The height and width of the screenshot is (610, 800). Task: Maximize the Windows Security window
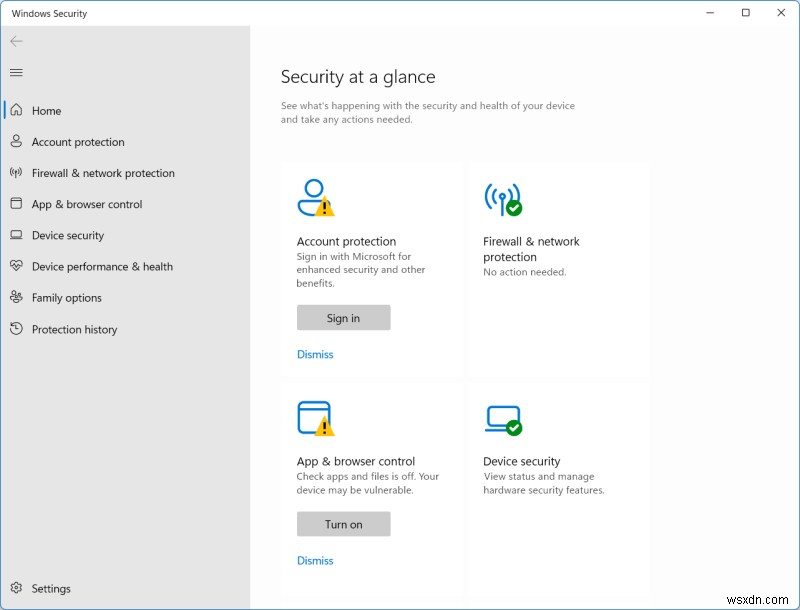point(745,13)
